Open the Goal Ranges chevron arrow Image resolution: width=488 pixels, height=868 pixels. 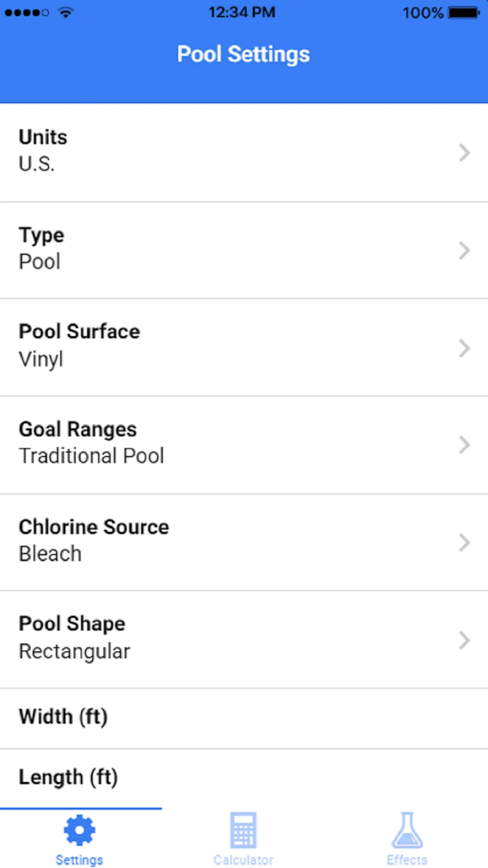[464, 445]
